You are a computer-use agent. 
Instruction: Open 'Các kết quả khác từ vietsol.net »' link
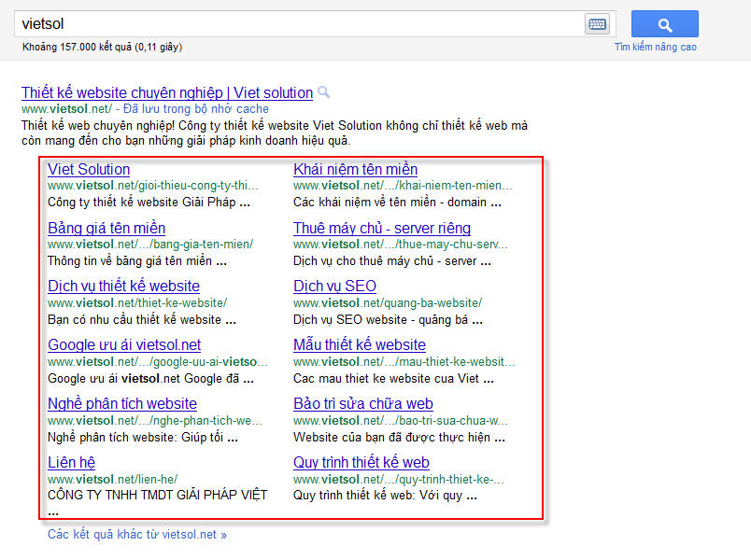[x=137, y=534]
